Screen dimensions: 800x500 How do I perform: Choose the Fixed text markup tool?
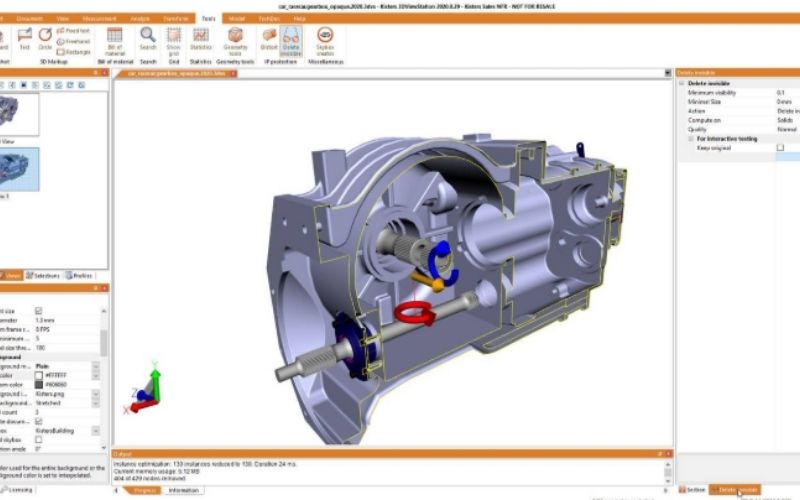[73, 31]
